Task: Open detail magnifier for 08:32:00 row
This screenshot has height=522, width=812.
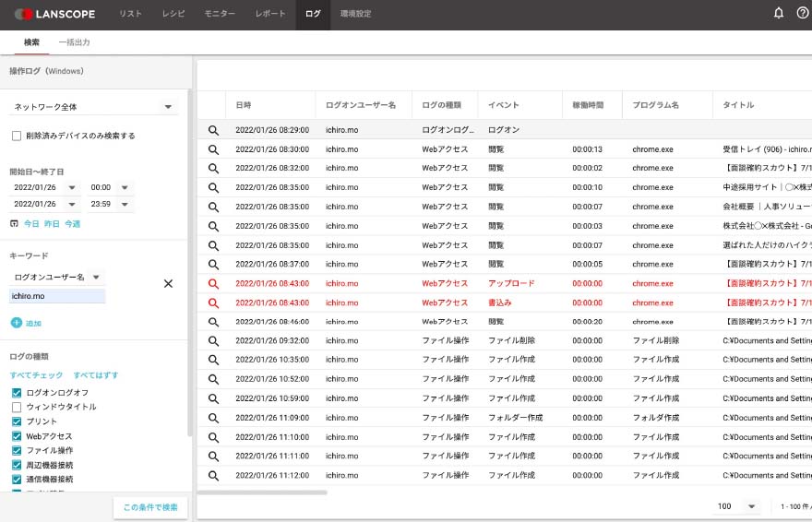Action: click(213, 169)
